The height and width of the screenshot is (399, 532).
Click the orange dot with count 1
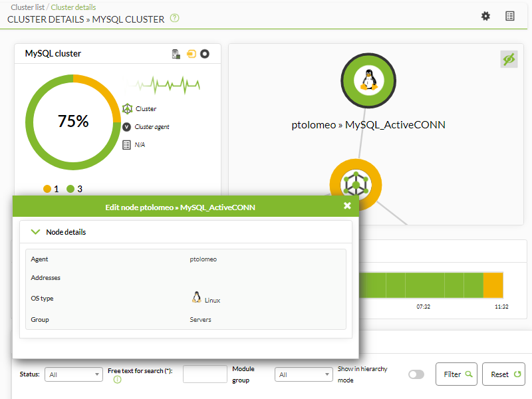(x=47, y=189)
